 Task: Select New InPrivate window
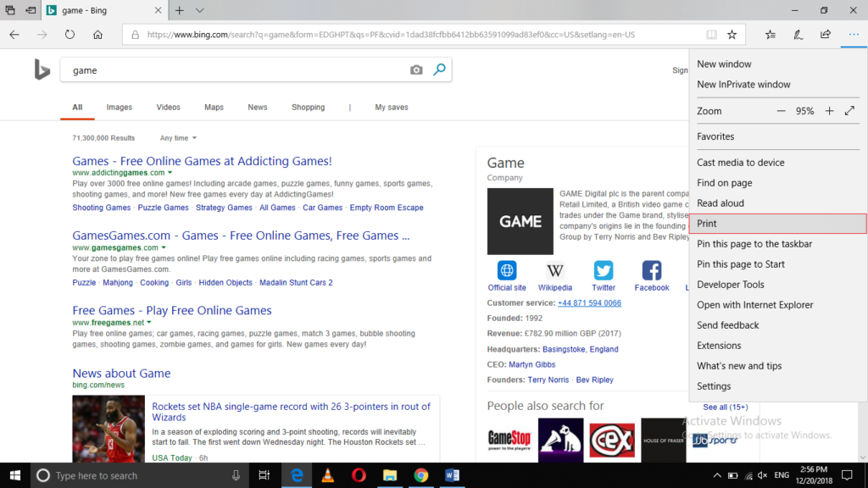pos(778,85)
